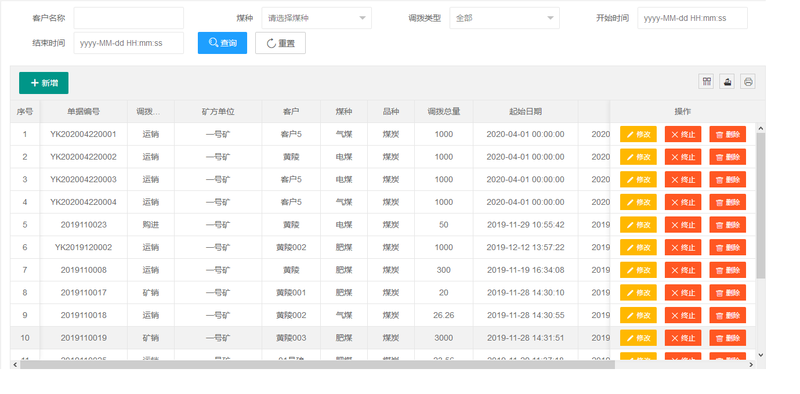Click the 矿方单位 column header
800x394 pixels.
(218, 111)
